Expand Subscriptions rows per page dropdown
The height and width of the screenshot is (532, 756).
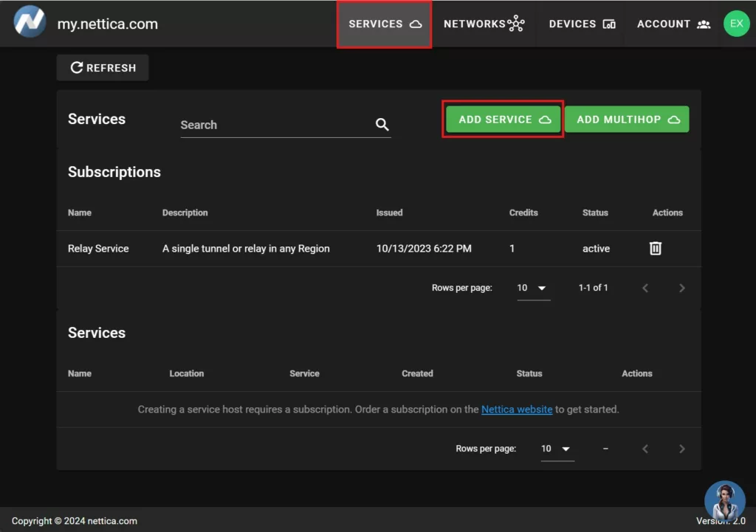[x=533, y=288]
